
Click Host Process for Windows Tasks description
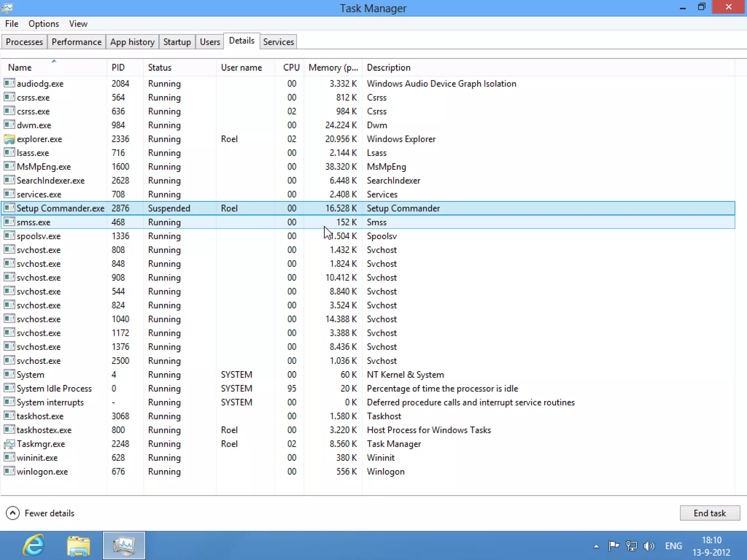click(x=429, y=430)
